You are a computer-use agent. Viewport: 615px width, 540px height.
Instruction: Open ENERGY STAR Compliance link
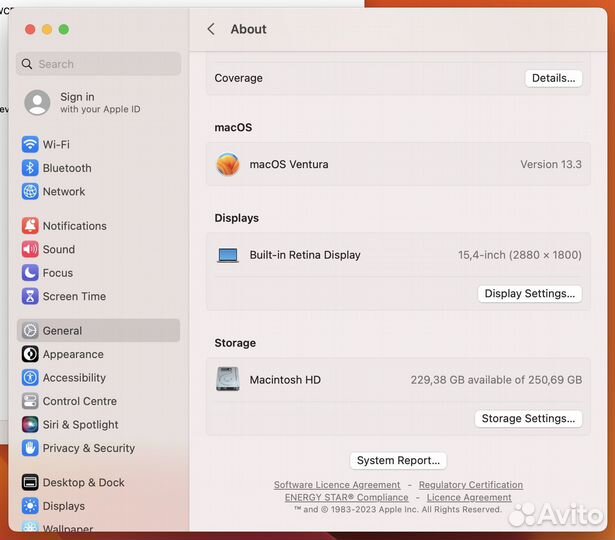(x=346, y=497)
